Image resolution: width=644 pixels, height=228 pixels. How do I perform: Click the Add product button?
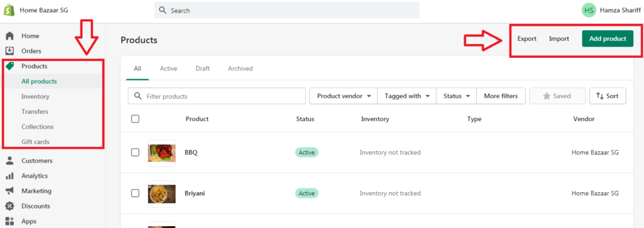click(608, 38)
